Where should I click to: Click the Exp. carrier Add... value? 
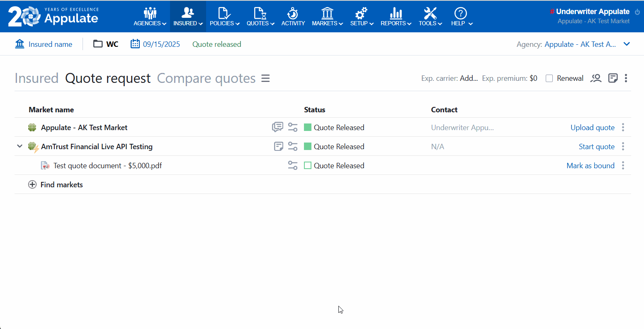point(469,78)
